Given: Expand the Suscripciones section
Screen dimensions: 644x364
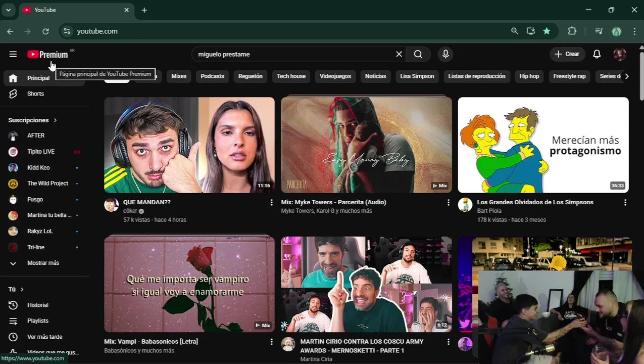Looking at the screenshot, I should point(32,120).
